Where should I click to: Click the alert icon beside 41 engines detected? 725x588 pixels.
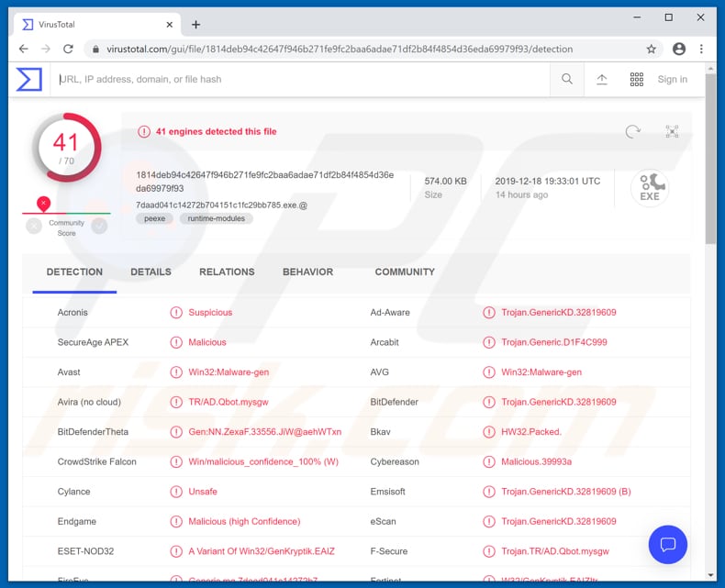tap(144, 132)
